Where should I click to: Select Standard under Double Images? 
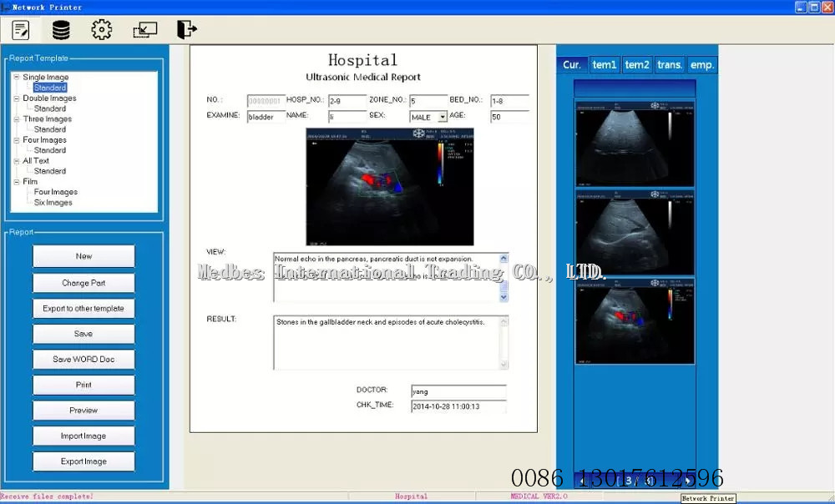[x=50, y=108]
